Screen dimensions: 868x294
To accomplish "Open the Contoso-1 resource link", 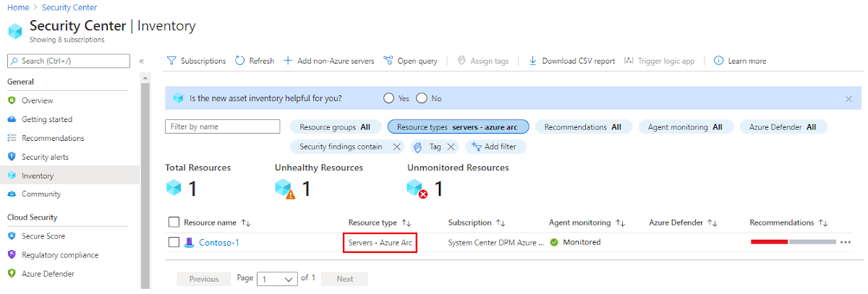I will click(x=219, y=243).
